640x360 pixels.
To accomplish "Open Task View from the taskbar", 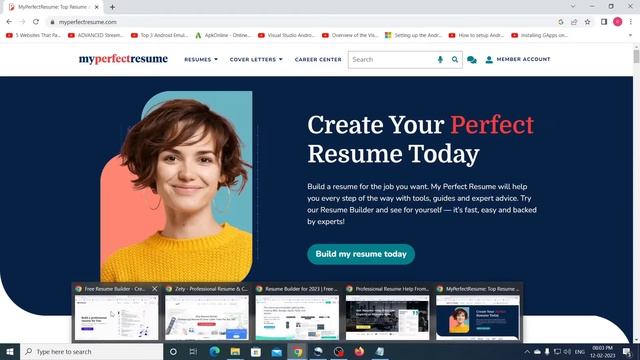I will (193, 351).
